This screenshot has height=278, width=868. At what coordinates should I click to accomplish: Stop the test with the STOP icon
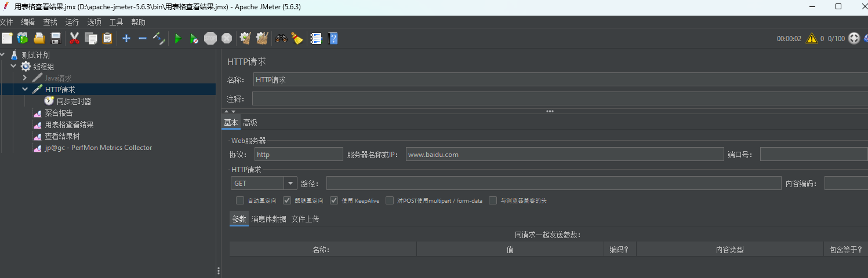210,38
